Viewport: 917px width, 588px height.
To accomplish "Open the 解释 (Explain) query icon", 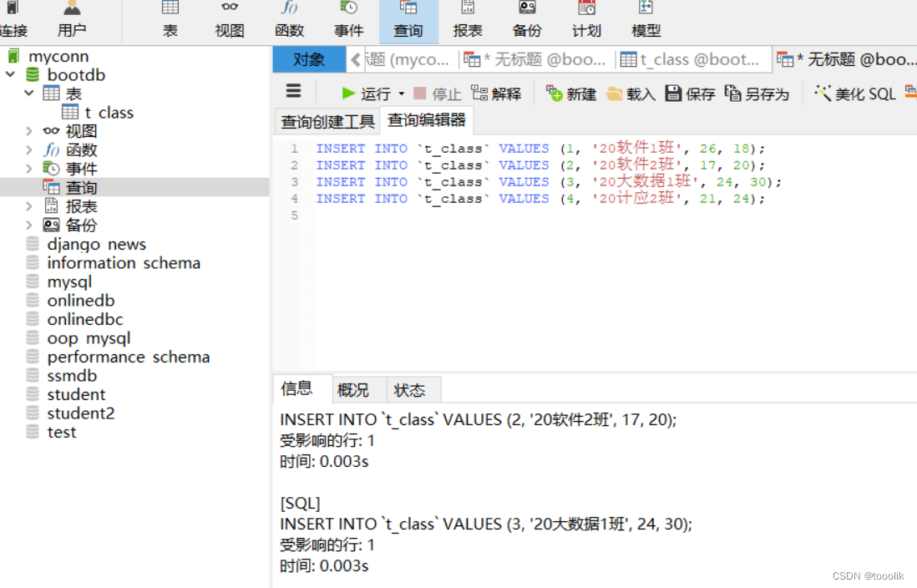I will point(496,93).
